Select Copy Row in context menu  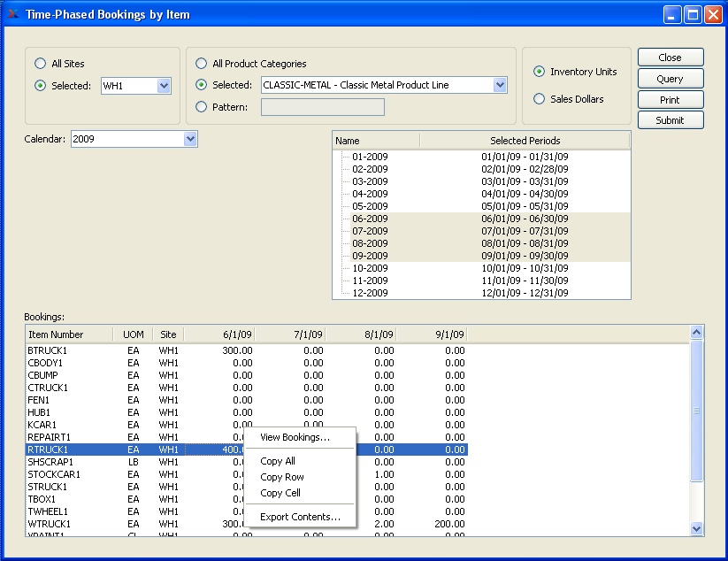(x=281, y=477)
